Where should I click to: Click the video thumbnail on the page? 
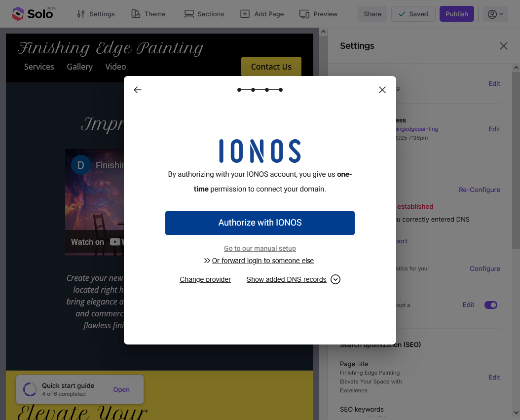[95, 202]
